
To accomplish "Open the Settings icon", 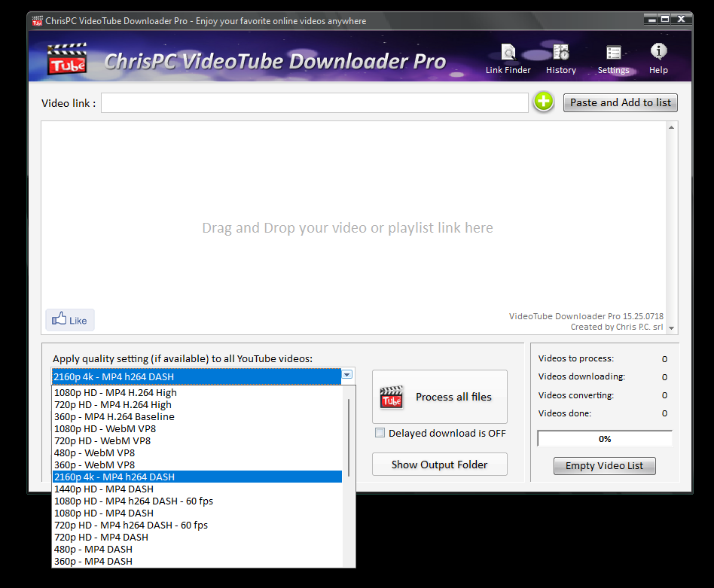I will pyautogui.click(x=613, y=59).
